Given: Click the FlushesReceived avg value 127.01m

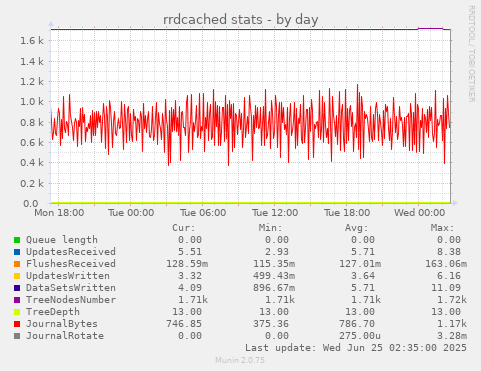Looking at the screenshot, I should (360, 264).
